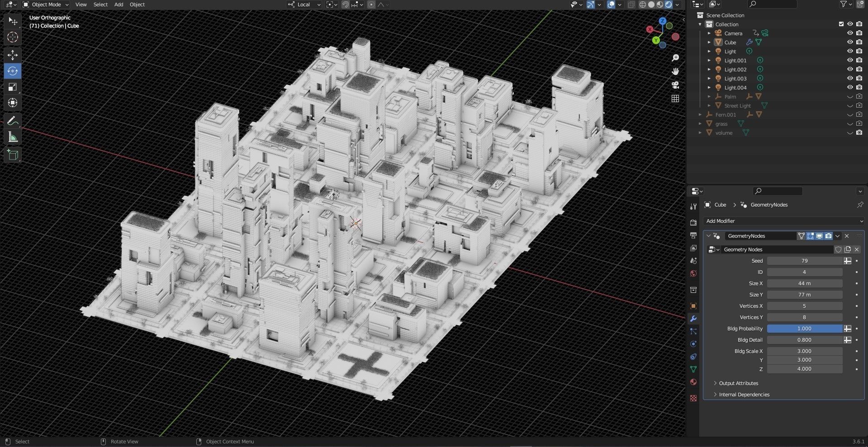Select the Transform tool
Viewport: 868px width, 447px height.
pos(13,103)
